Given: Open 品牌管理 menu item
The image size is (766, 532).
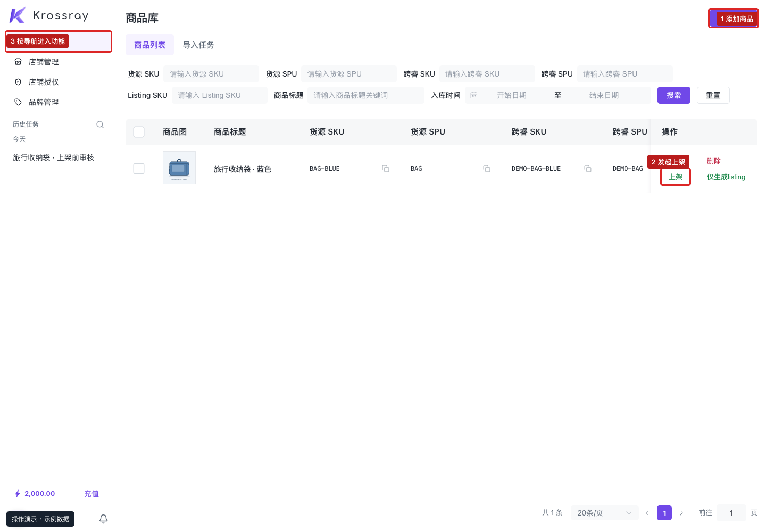Looking at the screenshot, I should (x=59, y=102).
